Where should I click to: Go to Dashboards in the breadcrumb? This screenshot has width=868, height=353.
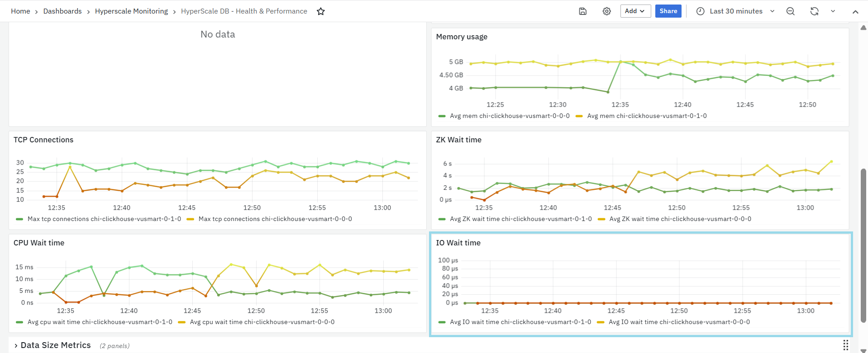pos(62,11)
